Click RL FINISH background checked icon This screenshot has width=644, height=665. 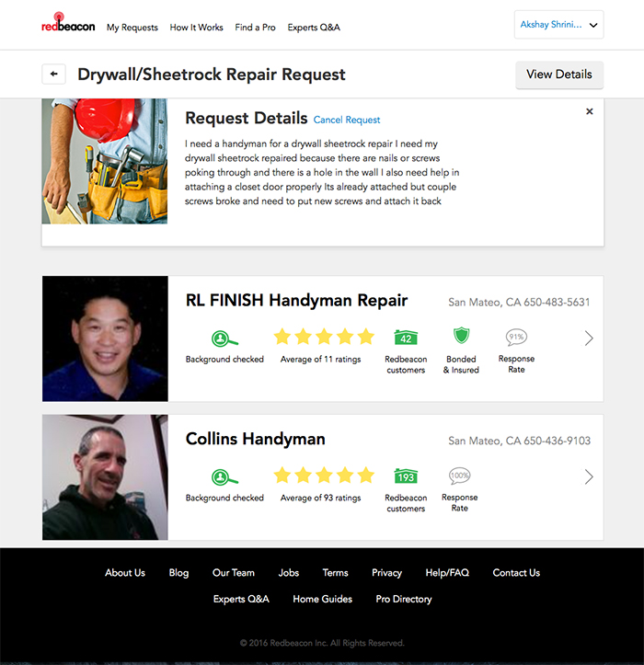pyautogui.click(x=224, y=338)
